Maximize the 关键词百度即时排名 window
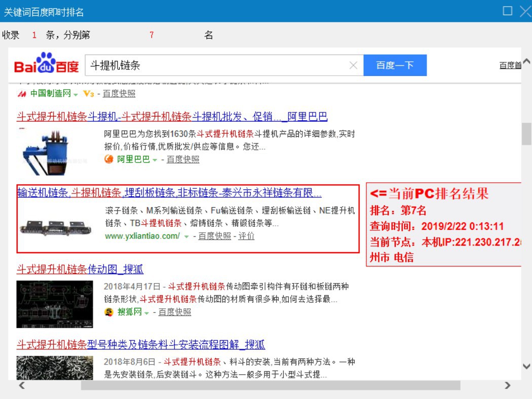The width and height of the screenshot is (532, 399). tap(508, 11)
